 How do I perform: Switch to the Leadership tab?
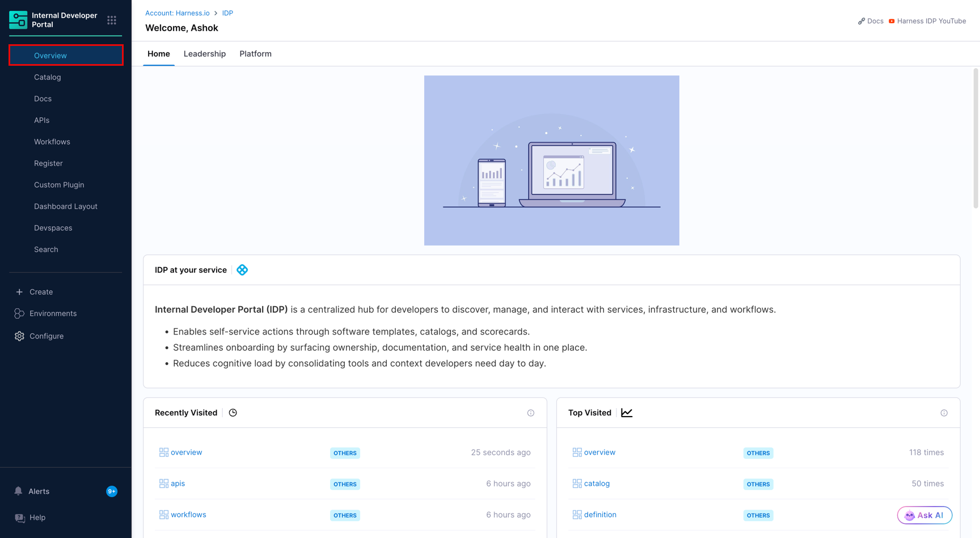pos(205,54)
